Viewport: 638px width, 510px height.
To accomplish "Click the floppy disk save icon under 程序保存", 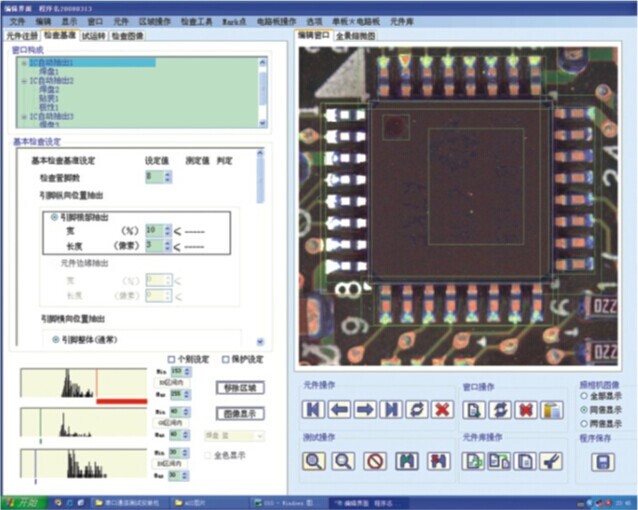I will click(602, 461).
